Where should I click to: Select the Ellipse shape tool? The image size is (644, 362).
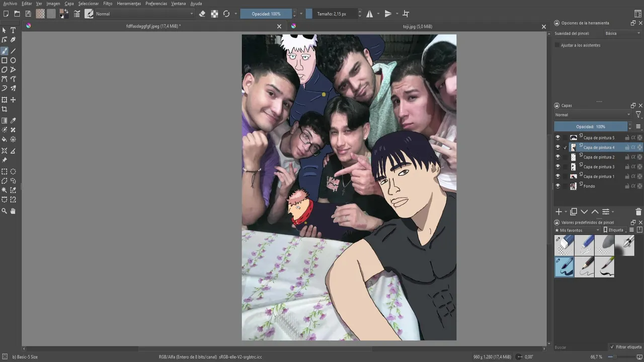(13, 60)
